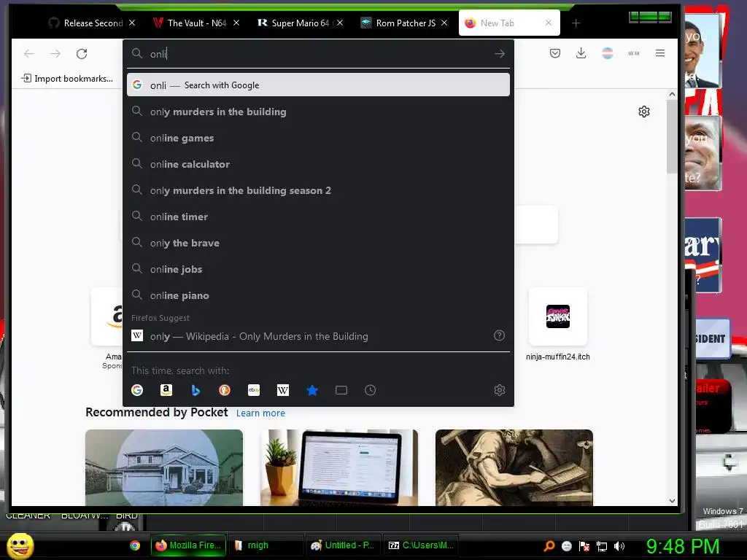Open the Pocket story with engraving image
This screenshot has width=747, height=560.
[514, 467]
